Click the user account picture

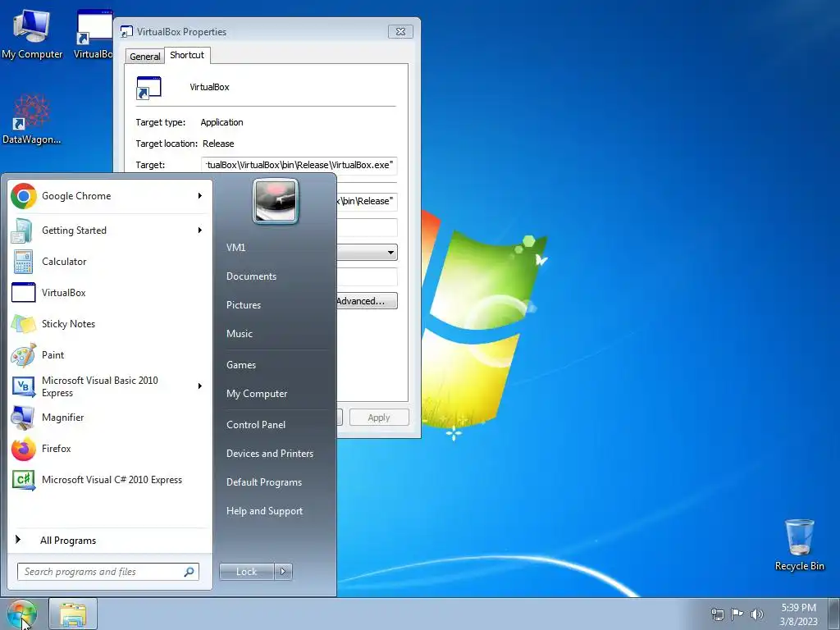[x=276, y=201]
